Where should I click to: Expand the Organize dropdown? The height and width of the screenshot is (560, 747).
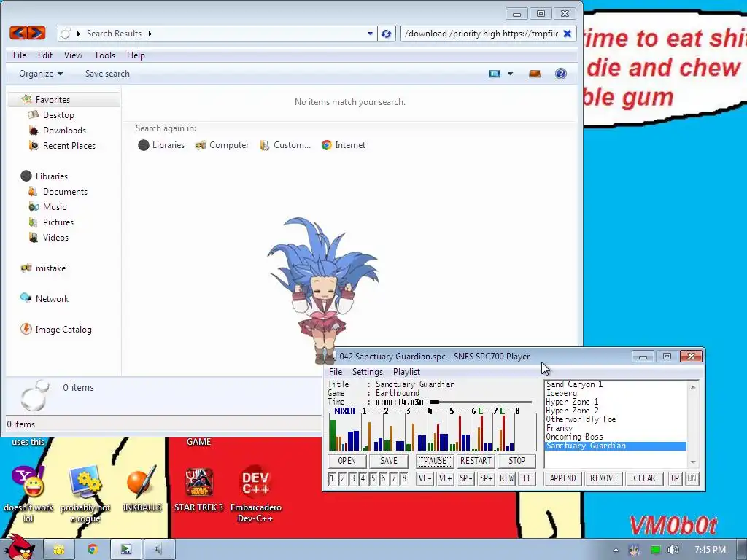[41, 74]
